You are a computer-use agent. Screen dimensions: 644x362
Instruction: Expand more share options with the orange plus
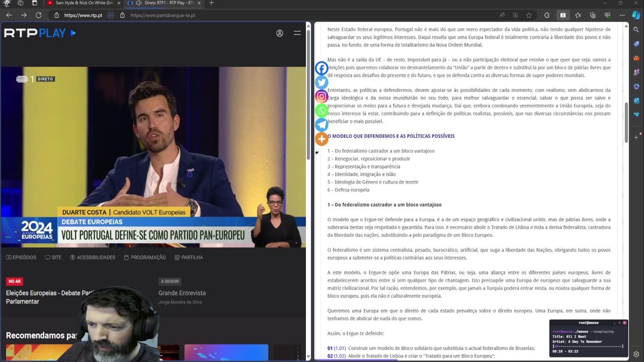coord(321,139)
